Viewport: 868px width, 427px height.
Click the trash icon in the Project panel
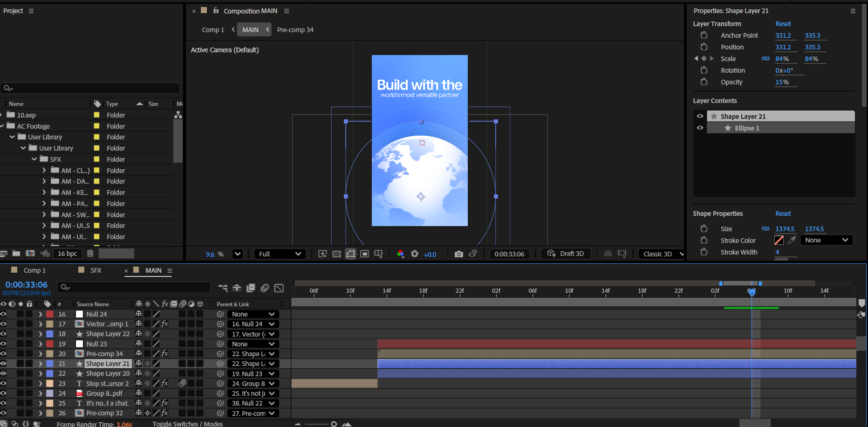tap(90, 253)
